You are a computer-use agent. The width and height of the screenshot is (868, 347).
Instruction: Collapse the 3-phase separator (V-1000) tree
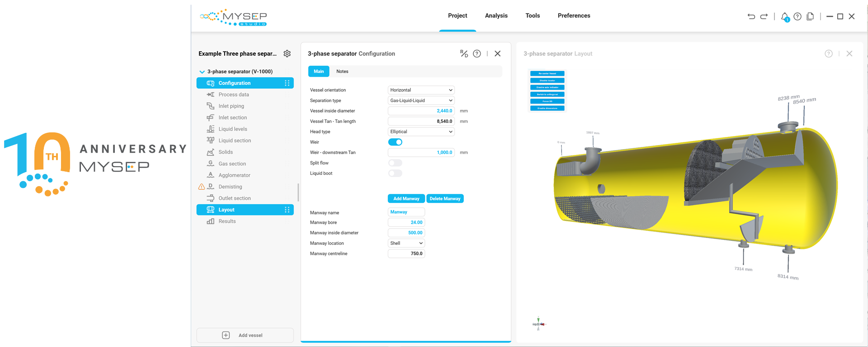coord(202,72)
